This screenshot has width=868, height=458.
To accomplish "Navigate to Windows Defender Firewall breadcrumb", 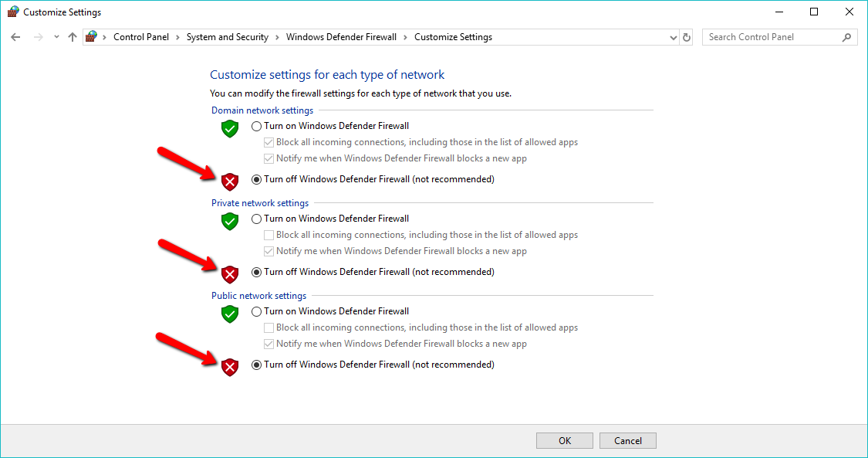I will 341,37.
